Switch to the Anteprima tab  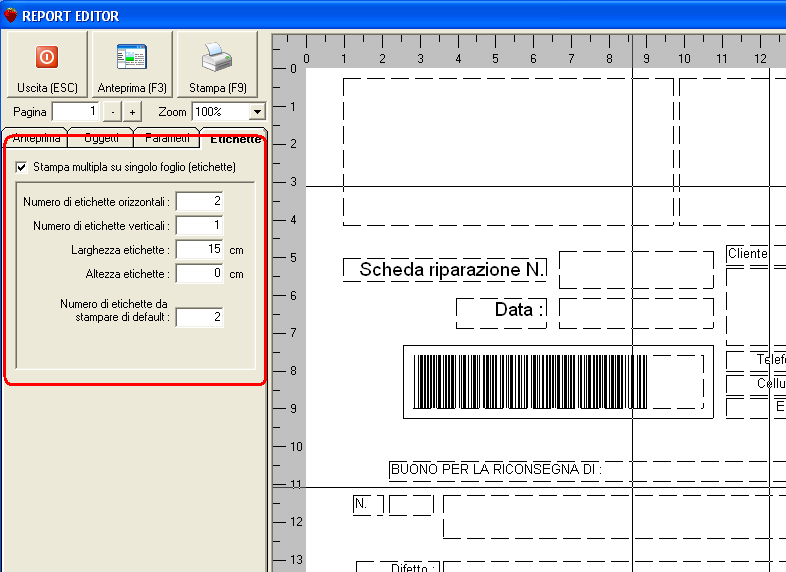point(36,139)
